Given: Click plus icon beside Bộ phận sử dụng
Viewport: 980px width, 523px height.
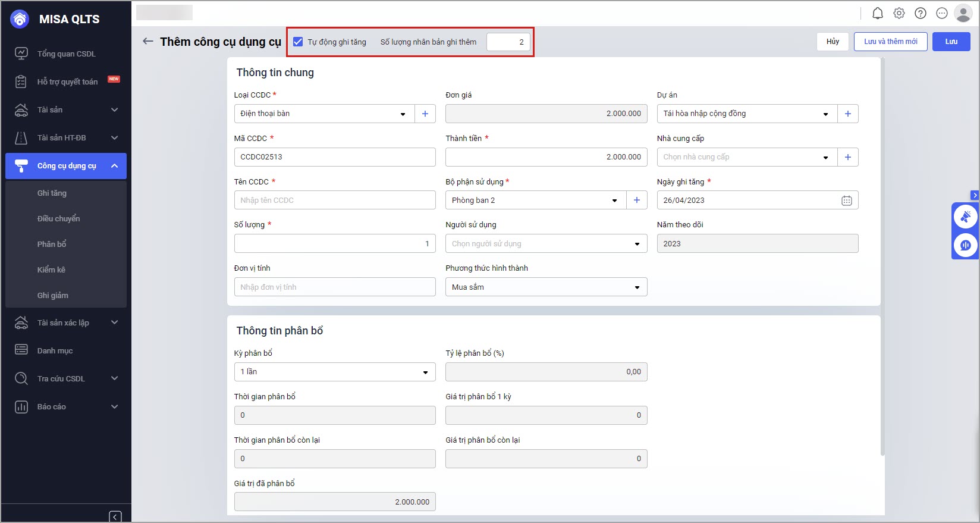Looking at the screenshot, I should 636,201.
